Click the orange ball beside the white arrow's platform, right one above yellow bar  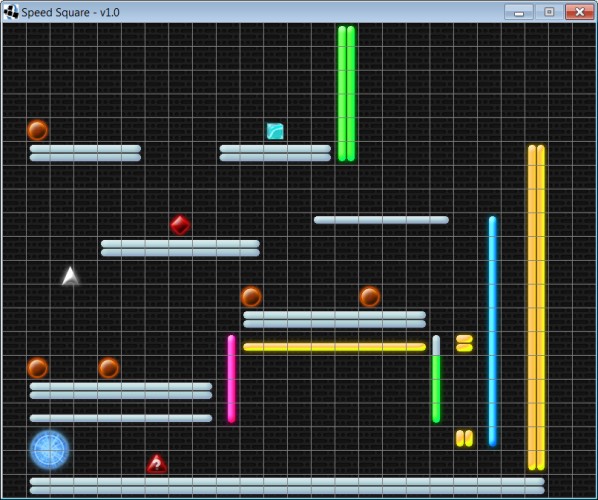tap(370, 297)
